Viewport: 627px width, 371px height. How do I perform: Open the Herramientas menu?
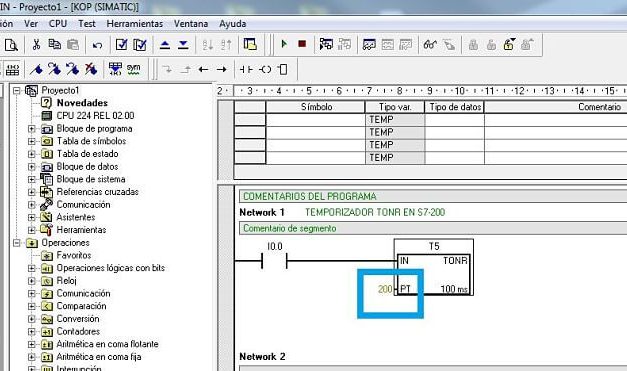135,24
